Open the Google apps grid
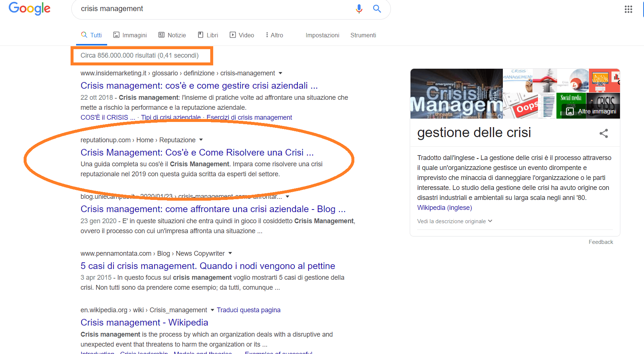Viewport: 644px width, 354px height. (628, 9)
